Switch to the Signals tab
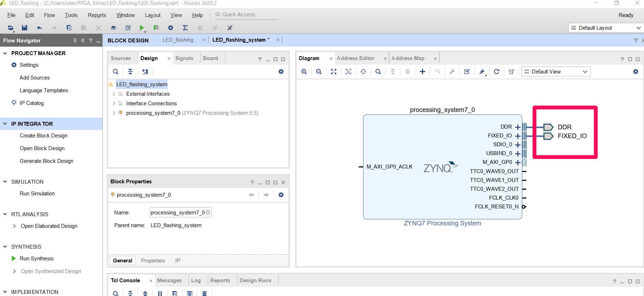The image size is (644, 296). pyautogui.click(x=184, y=58)
